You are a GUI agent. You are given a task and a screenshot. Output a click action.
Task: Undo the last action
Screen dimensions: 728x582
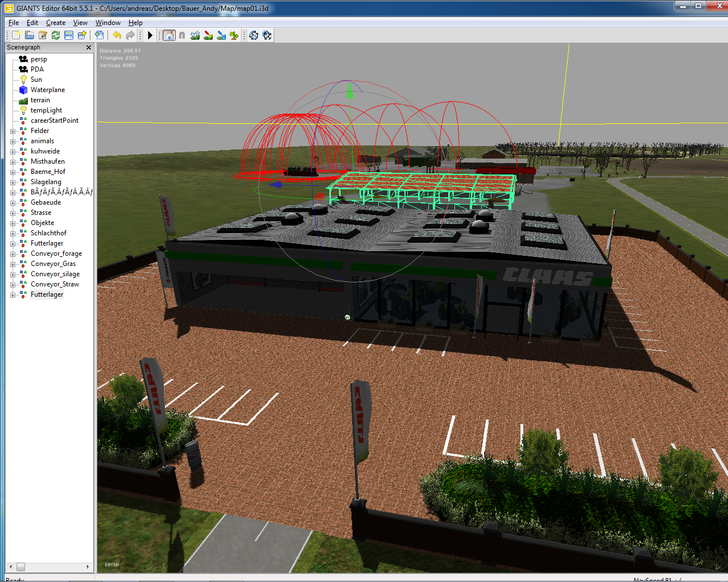pos(117,35)
